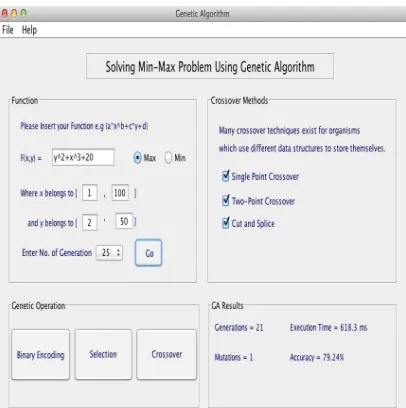Click the Go button

[x=149, y=253]
